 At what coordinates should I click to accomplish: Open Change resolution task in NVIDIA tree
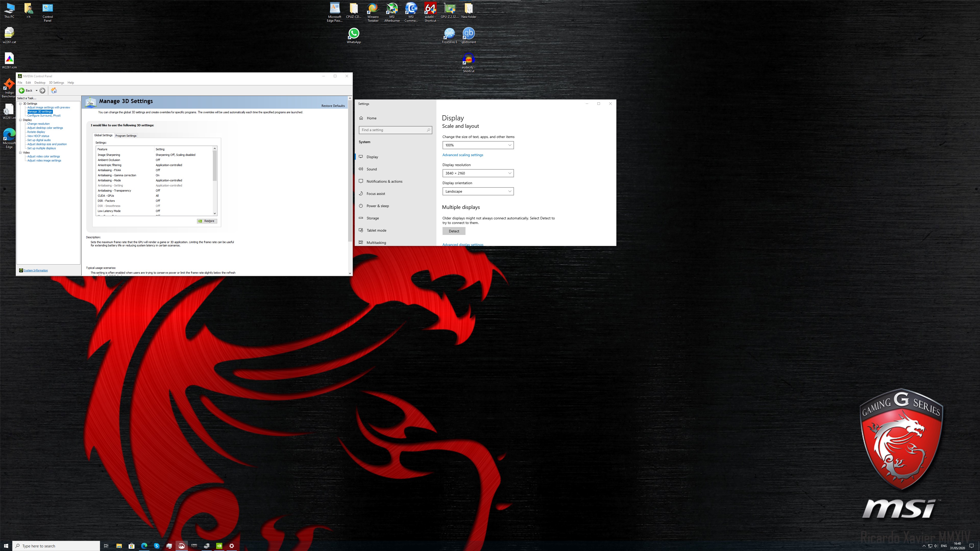39,123
